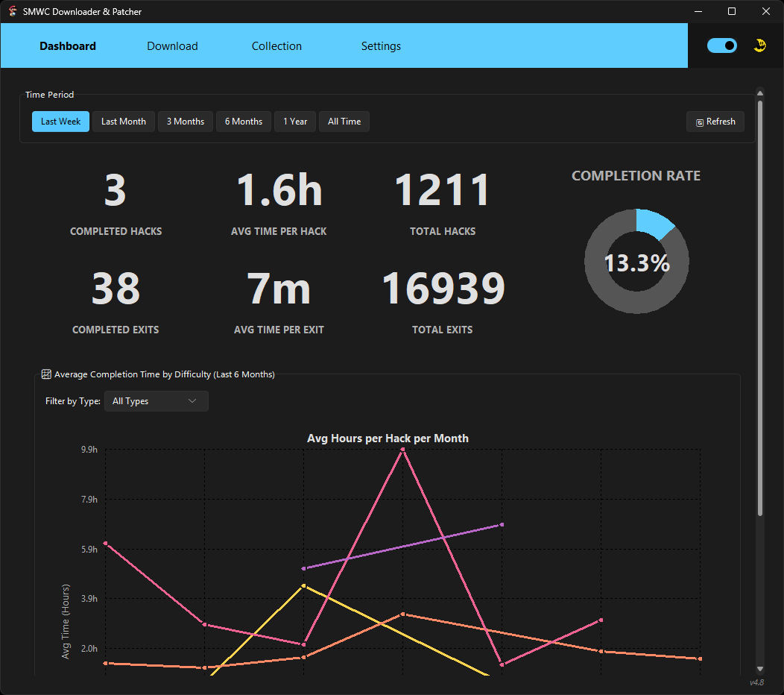Minimize the application window
The height and width of the screenshot is (695, 784).
(x=698, y=11)
